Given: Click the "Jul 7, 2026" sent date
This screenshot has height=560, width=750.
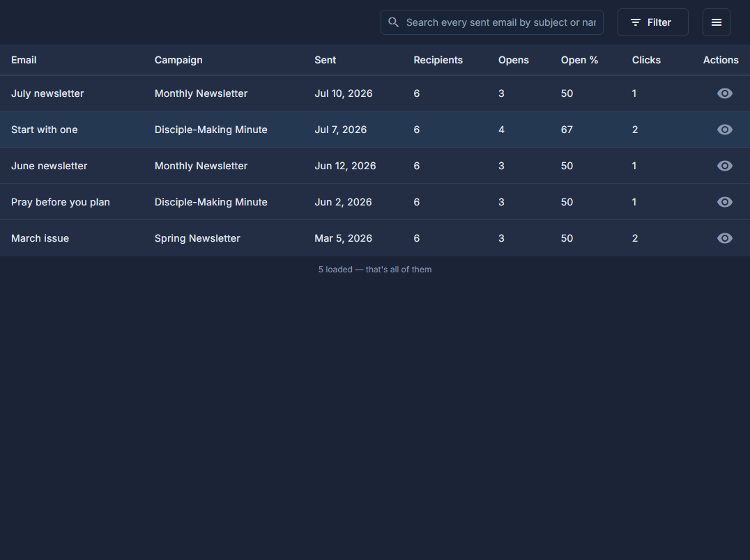Looking at the screenshot, I should 341,130.
